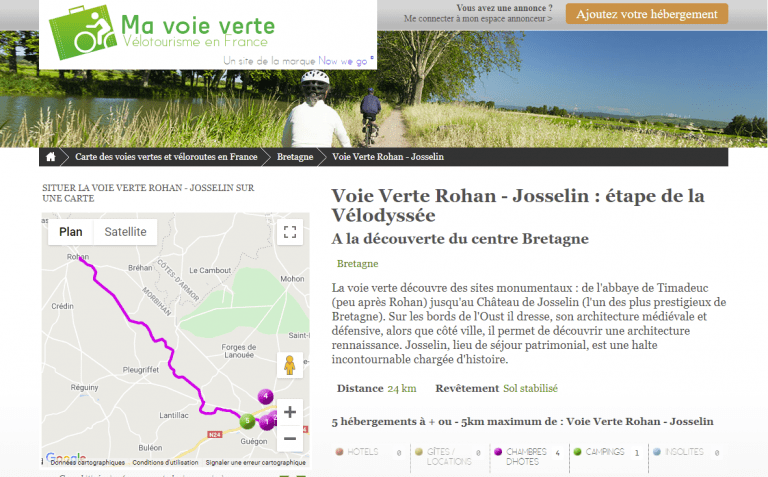Click the Now we go brand text
Viewport: 768px width, 477px height.
click(x=343, y=61)
